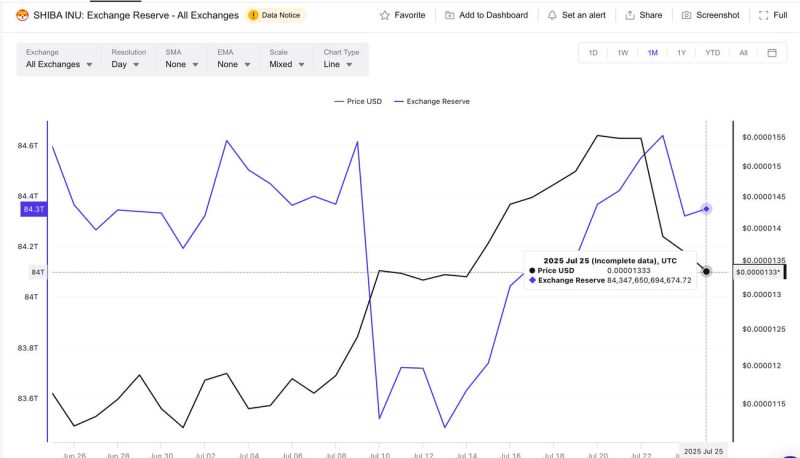Image resolution: width=800 pixels, height=458 pixels.
Task: Open the SMA None dropdown
Action: click(182, 59)
